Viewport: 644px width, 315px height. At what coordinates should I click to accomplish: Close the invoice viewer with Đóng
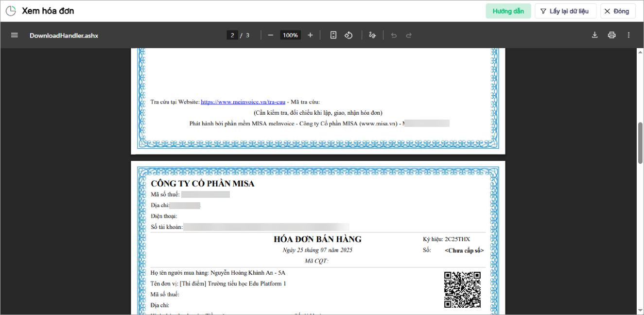pyautogui.click(x=618, y=11)
